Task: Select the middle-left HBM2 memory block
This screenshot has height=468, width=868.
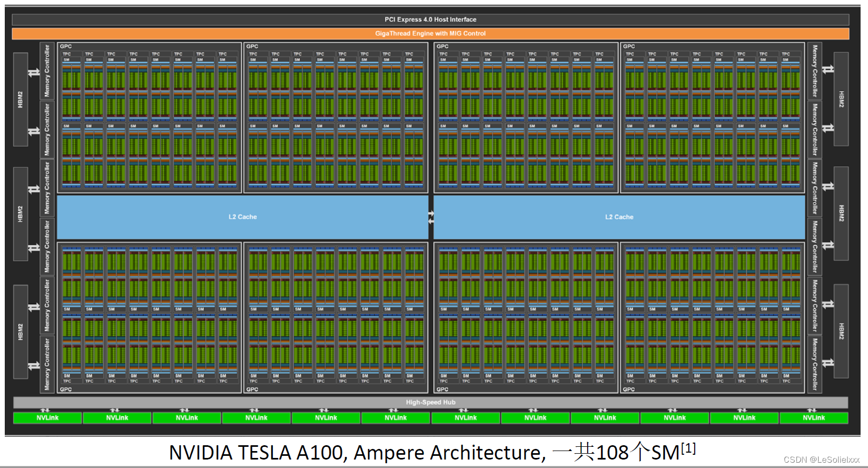Action: tap(21, 214)
